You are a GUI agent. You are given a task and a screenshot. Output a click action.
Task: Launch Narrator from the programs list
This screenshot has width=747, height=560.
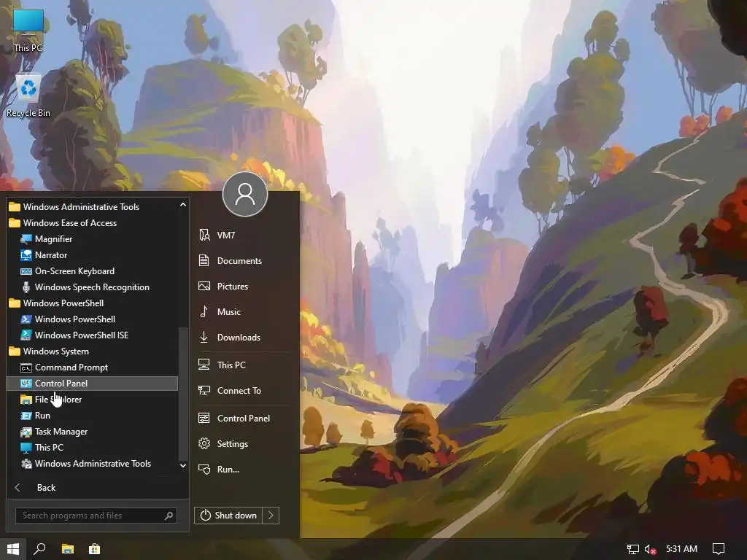(92, 255)
